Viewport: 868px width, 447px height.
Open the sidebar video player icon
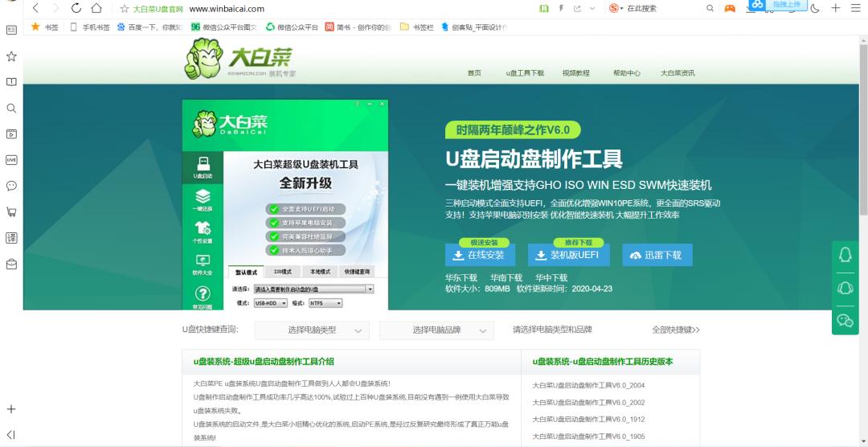[11, 133]
